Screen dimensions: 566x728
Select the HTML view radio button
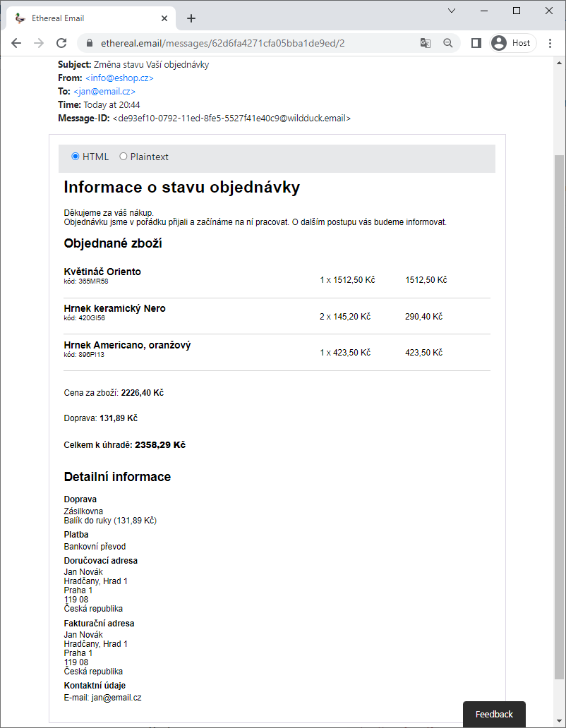click(76, 157)
